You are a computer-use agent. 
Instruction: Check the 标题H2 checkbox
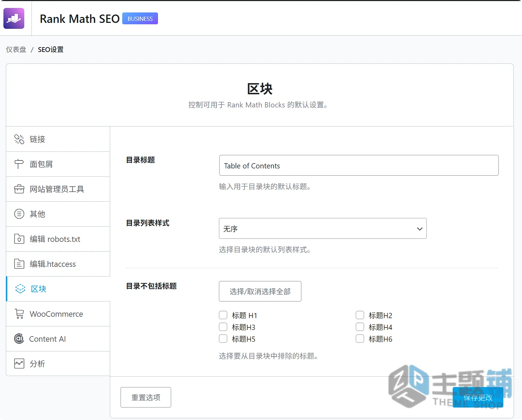[360, 315]
